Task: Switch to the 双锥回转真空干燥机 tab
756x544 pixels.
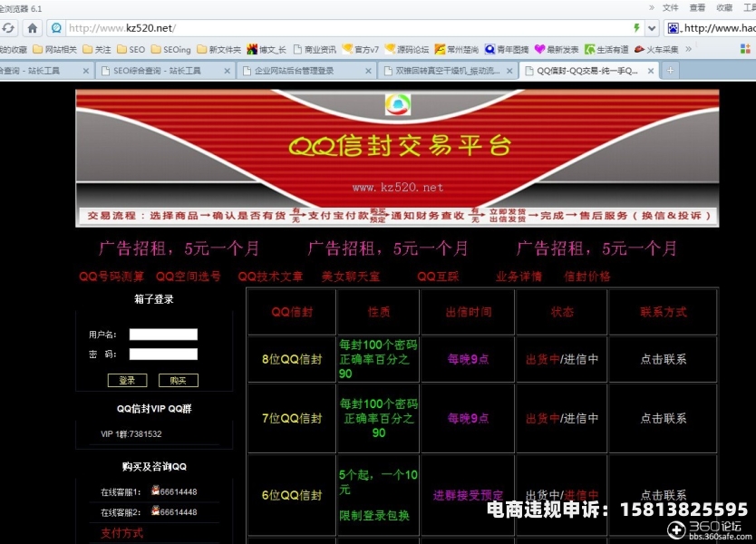Action: tap(445, 71)
